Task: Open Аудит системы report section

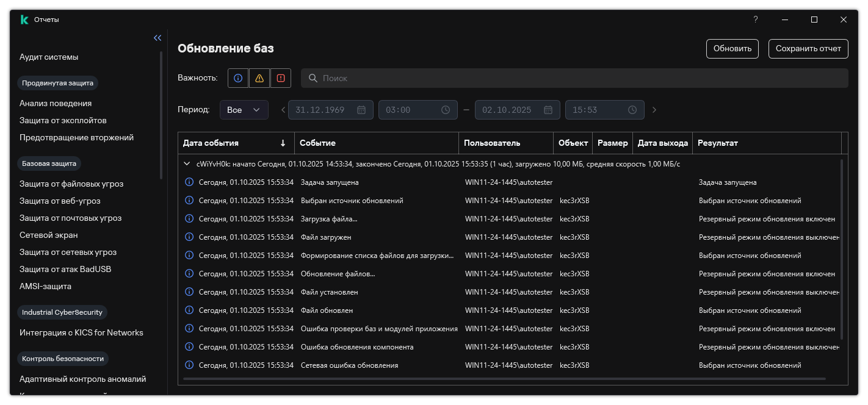Action: 49,57
